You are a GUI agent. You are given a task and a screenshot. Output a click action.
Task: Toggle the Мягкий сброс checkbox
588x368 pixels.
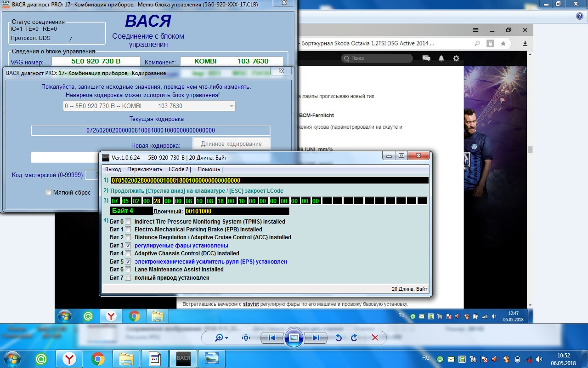click(x=49, y=192)
